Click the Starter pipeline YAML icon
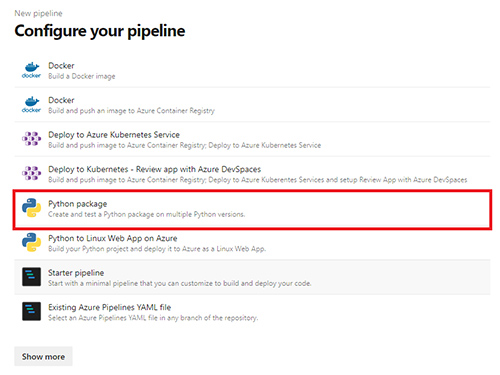Image resolution: width=500 pixels, height=375 pixels. click(31, 277)
